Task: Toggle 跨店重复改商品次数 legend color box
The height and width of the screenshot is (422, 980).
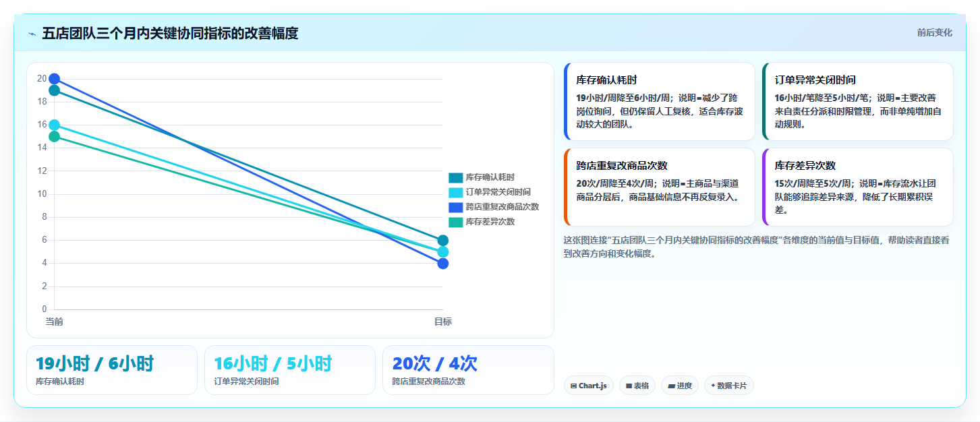Action: [x=456, y=207]
